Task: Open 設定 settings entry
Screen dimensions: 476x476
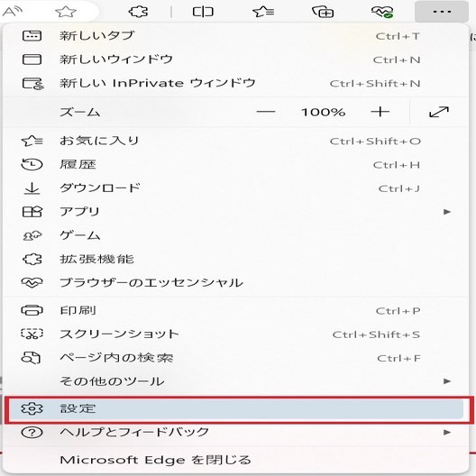Action: pyautogui.click(x=236, y=409)
